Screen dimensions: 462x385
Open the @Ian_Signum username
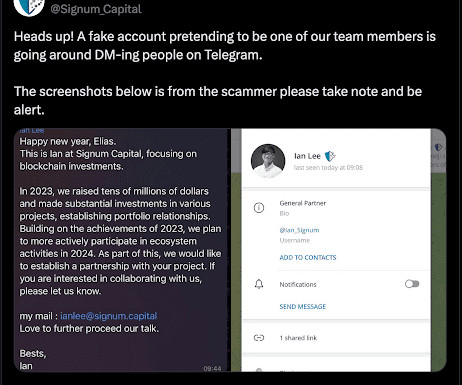coord(299,230)
